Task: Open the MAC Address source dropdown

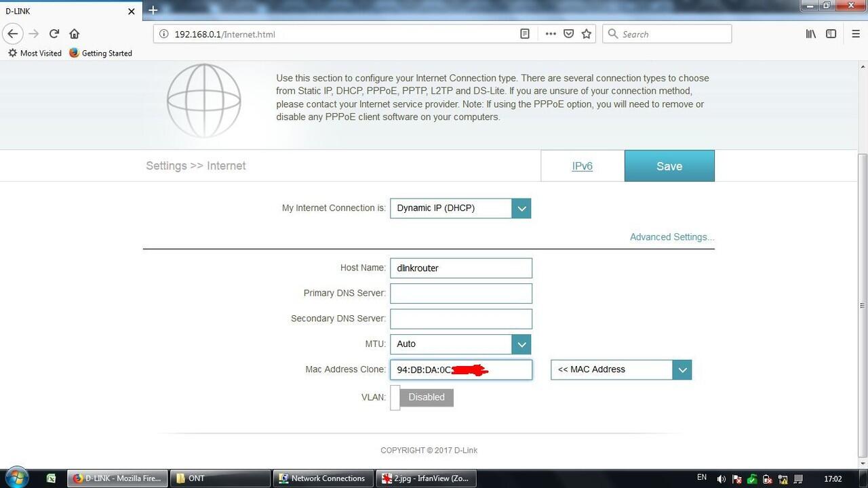Action: (x=682, y=369)
